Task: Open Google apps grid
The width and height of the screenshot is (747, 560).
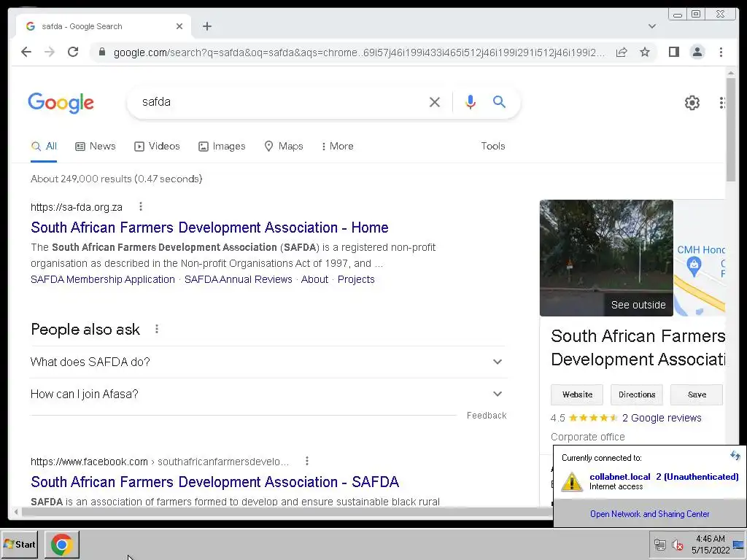Action: (x=722, y=102)
